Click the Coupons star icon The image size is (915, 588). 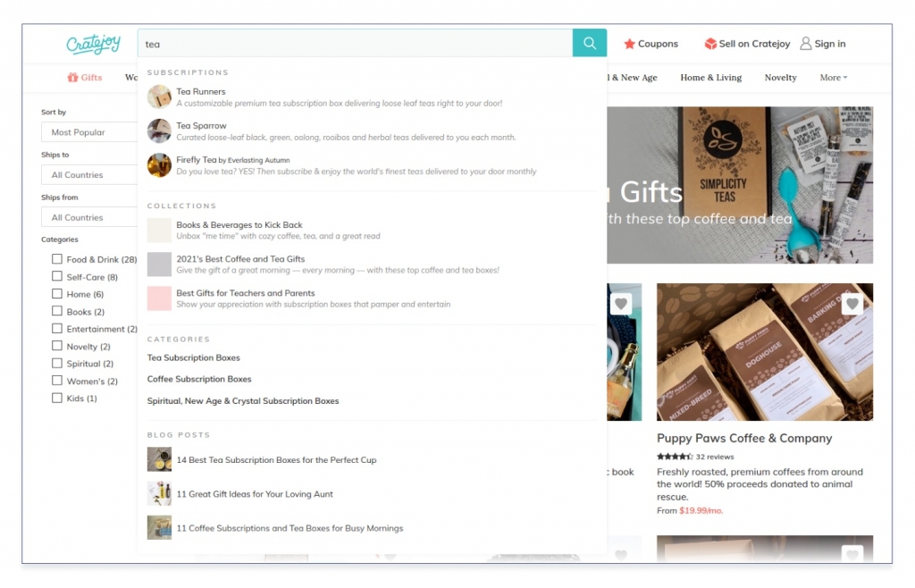(629, 44)
